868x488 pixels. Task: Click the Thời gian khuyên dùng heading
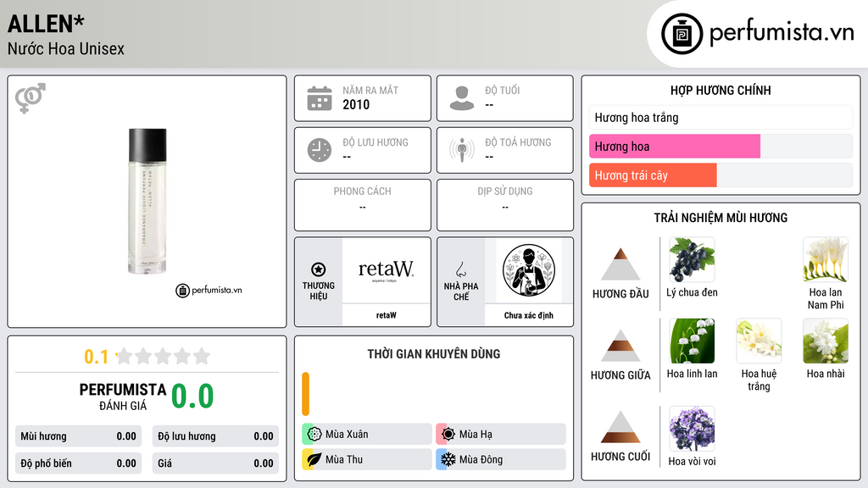pyautogui.click(x=433, y=354)
